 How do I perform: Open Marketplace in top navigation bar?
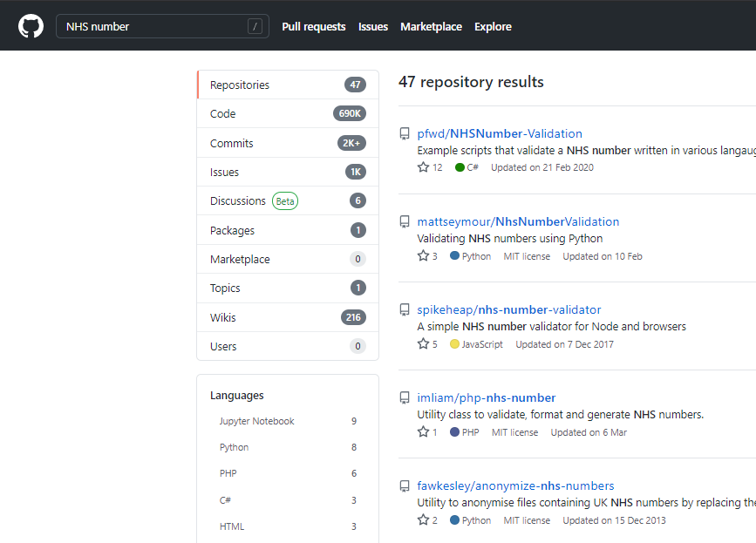pos(431,26)
